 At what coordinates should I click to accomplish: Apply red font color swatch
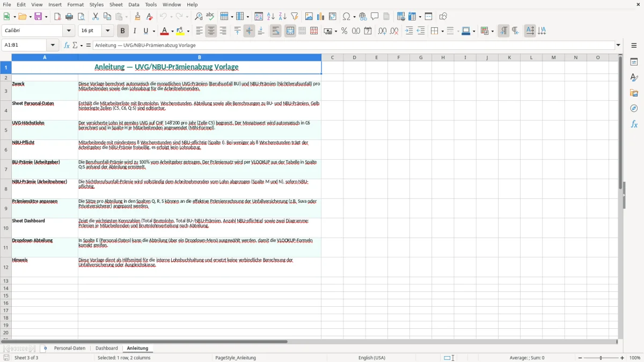pyautogui.click(x=165, y=31)
